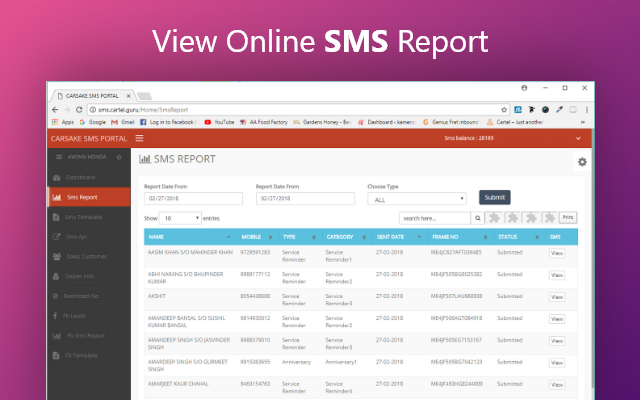Click mobile number 9729591283

[255, 253]
